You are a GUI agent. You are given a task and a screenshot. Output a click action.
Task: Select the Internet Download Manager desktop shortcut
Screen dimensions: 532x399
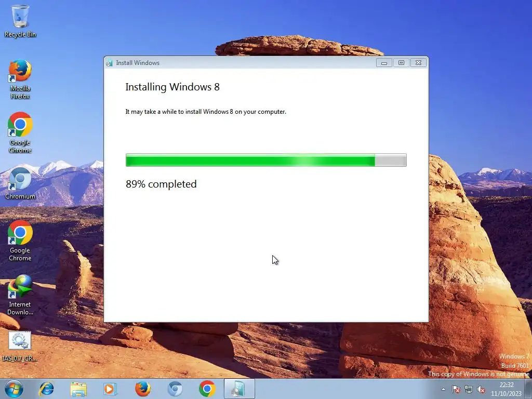20,295
